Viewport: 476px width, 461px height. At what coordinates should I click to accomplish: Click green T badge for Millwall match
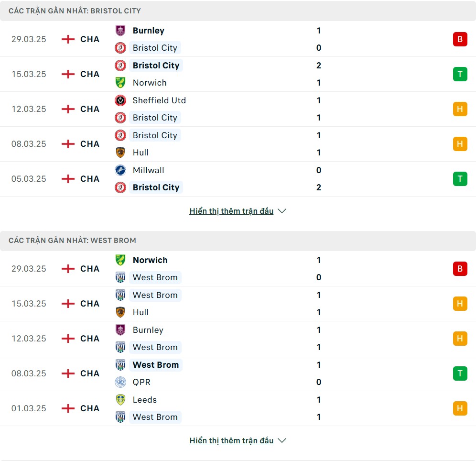point(460,179)
